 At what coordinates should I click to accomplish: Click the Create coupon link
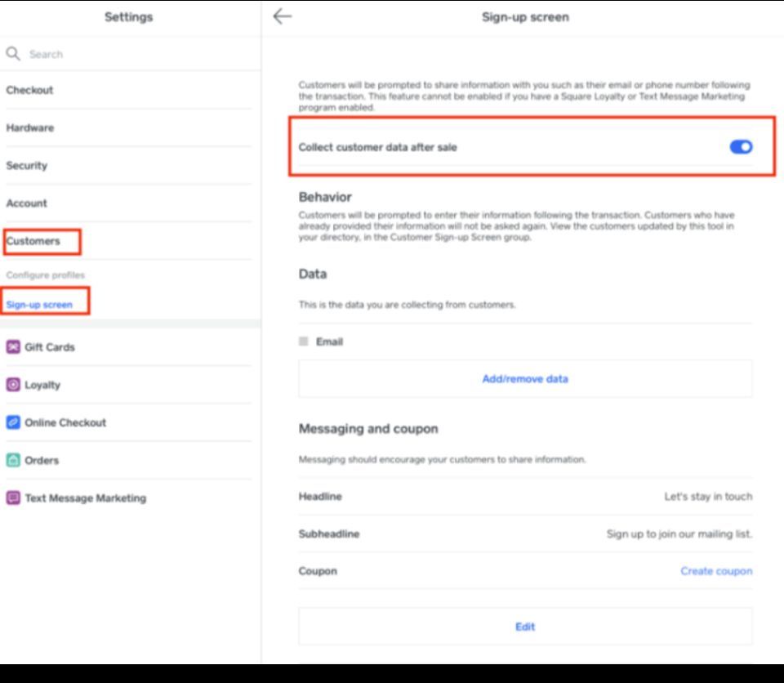(x=716, y=571)
